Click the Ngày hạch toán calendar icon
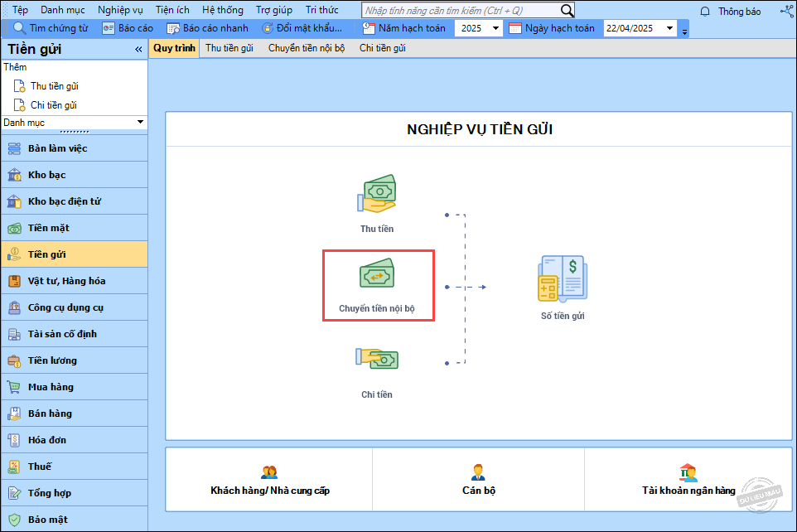Screen dimensions: 797x532 514,28
